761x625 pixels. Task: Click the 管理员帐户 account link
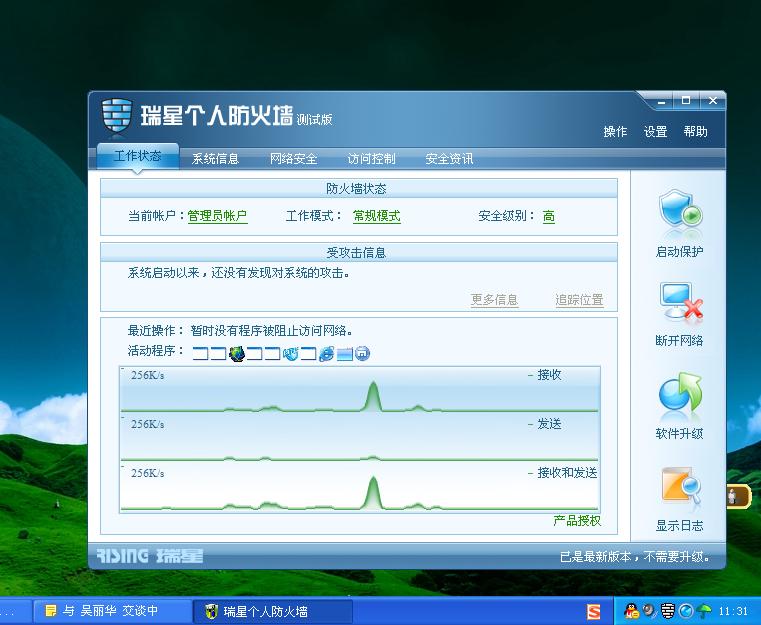click(217, 216)
